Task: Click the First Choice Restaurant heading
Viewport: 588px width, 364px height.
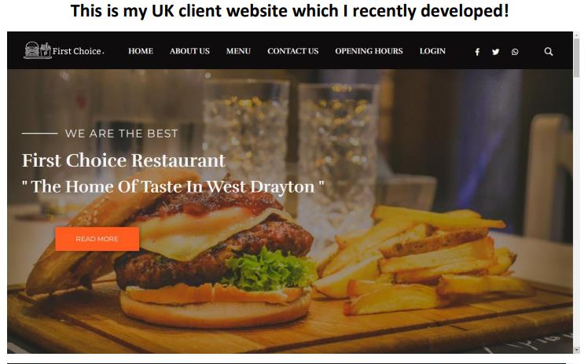Action: pos(123,160)
